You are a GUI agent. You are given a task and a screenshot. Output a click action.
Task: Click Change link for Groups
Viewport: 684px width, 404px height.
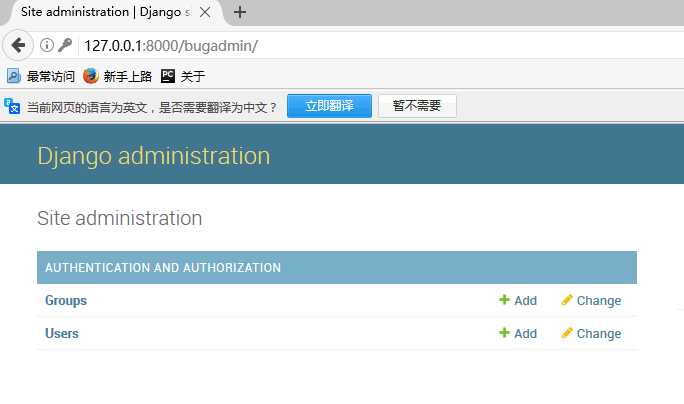coord(598,301)
